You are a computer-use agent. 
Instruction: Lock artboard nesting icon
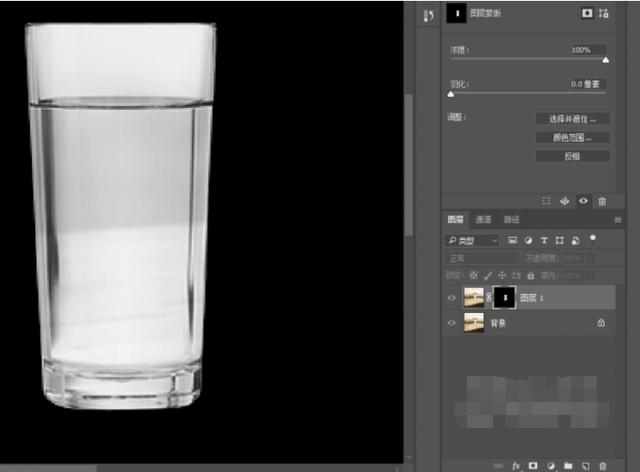[x=516, y=276]
